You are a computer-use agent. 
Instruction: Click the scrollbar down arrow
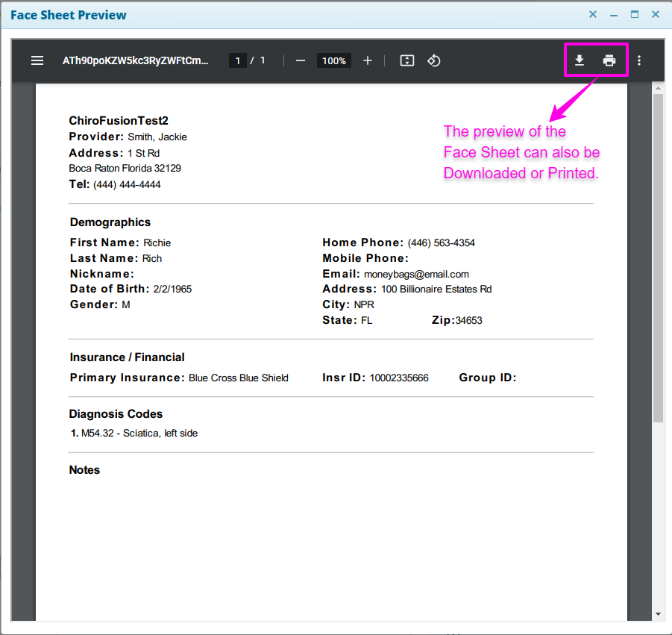pyautogui.click(x=658, y=614)
